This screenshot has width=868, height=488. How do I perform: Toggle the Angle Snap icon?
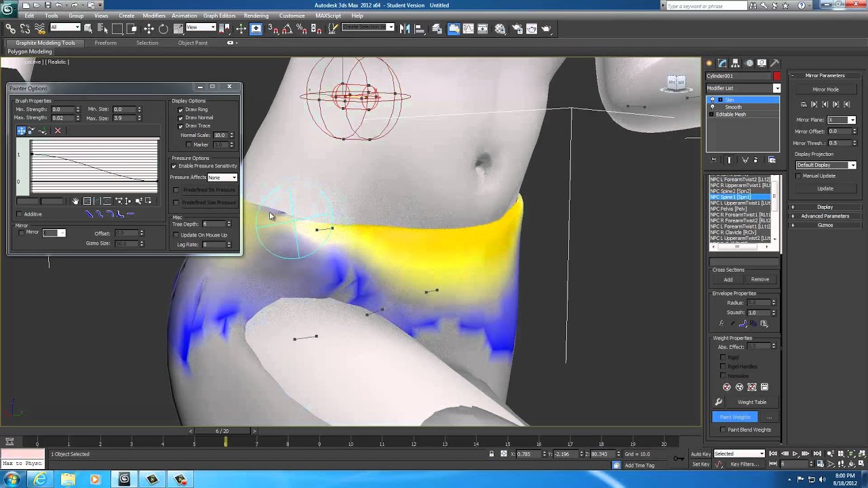click(x=287, y=28)
